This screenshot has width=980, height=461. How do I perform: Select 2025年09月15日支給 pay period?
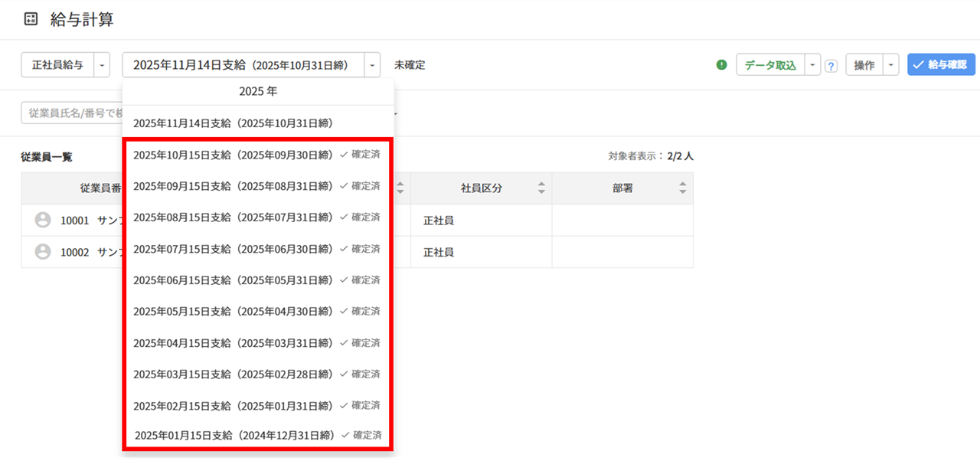coord(258,186)
